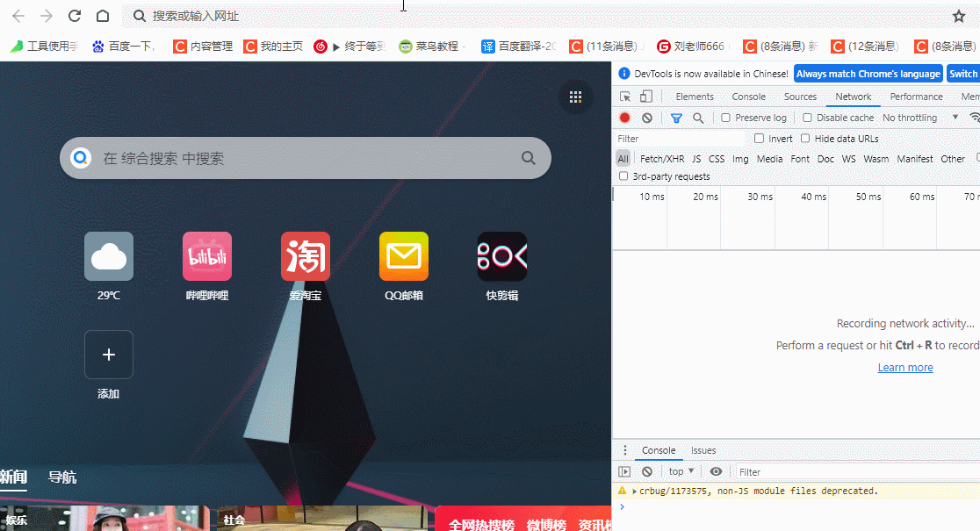Open the 内容管理 bookmark
The width and height of the screenshot is (980, 531).
[x=203, y=47]
